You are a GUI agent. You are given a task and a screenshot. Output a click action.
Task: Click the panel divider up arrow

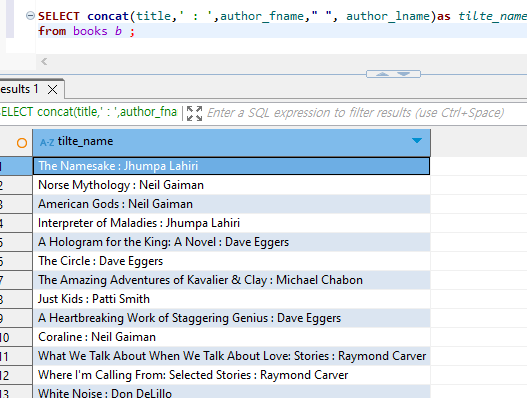pyautogui.click(x=382, y=74)
